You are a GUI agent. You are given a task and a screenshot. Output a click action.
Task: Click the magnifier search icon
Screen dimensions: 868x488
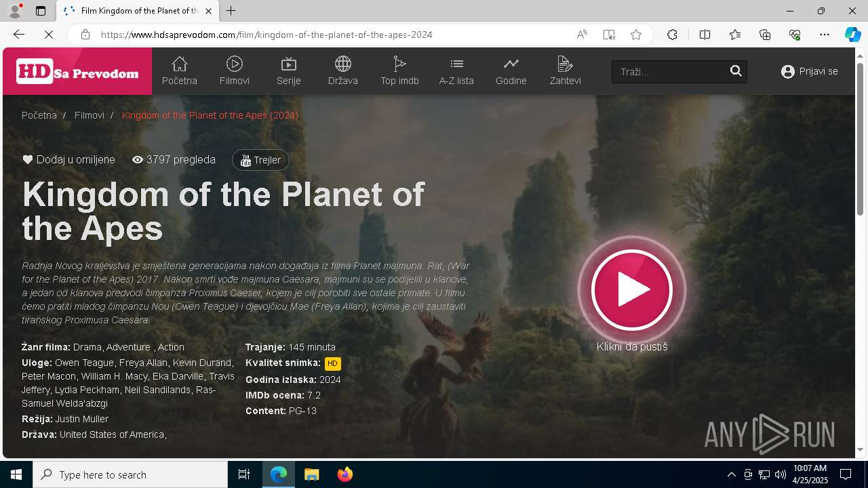[x=736, y=71]
